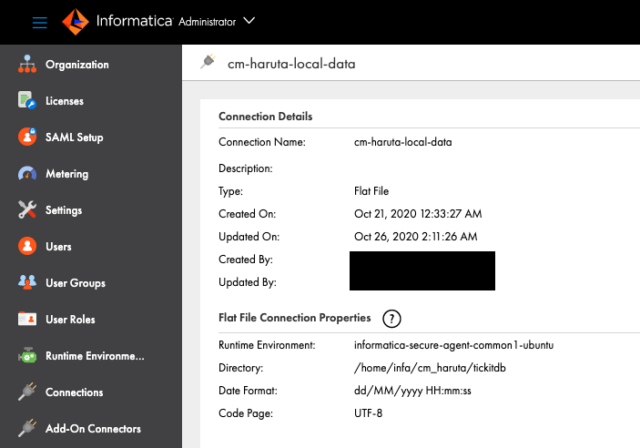Select the Administrator label in top bar
640x448 pixels.
(207, 21)
